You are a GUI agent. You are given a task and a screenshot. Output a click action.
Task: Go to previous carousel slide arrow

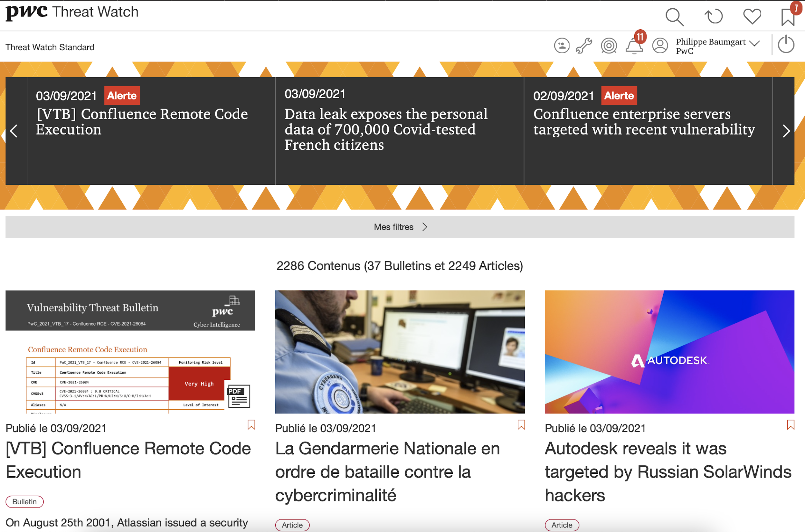[x=14, y=131]
